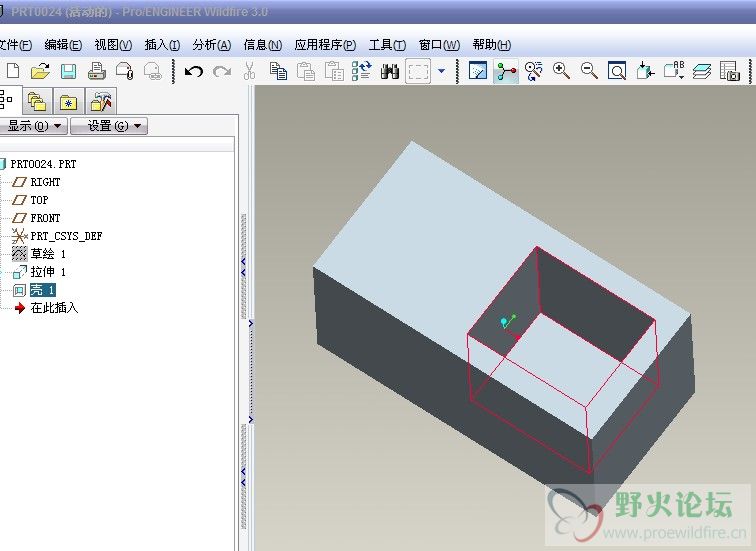Open the 应用程序(P) menu
The width and height of the screenshot is (756, 551).
[x=325, y=45]
